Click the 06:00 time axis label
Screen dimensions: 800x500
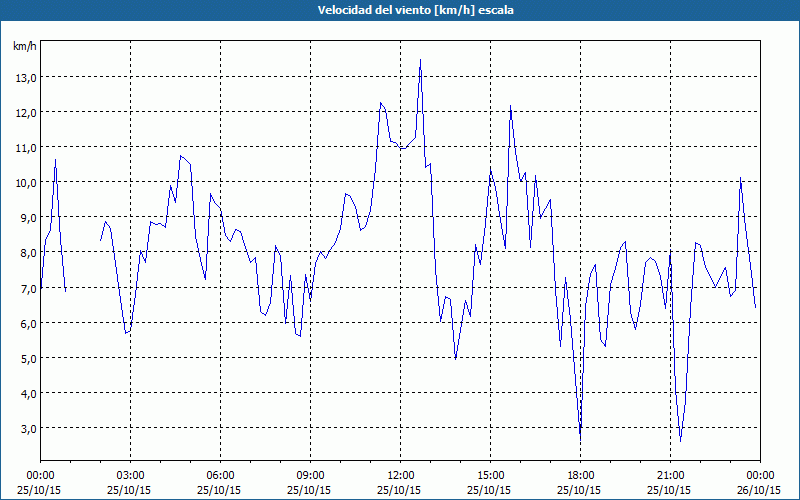point(220,476)
